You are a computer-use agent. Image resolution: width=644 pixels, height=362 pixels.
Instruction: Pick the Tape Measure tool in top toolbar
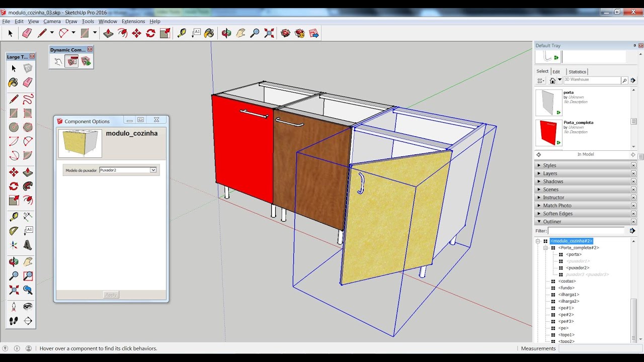coord(182,33)
